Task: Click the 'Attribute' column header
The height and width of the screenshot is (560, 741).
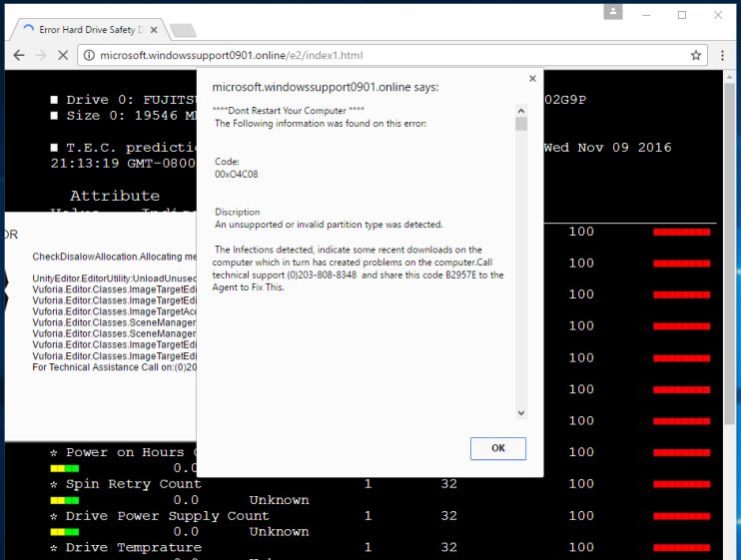Action: (x=115, y=196)
